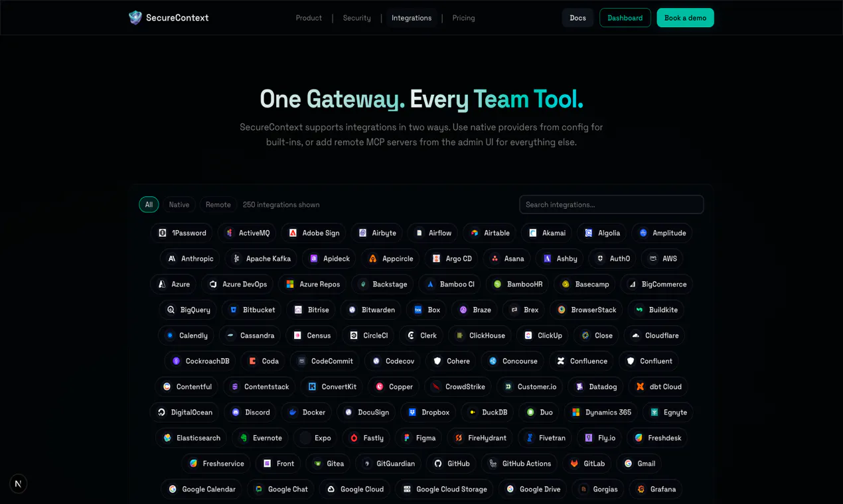Click the Bitbucket icon
This screenshot has width=843, height=504.
(x=234, y=310)
